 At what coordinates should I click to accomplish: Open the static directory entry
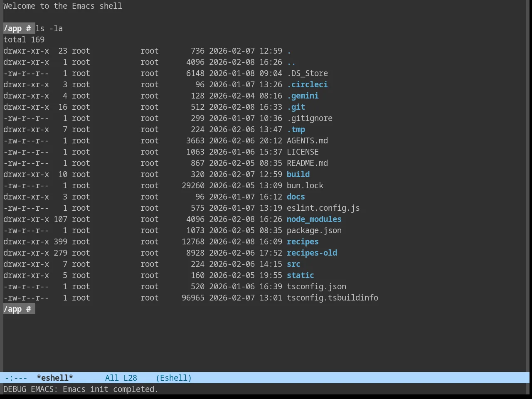(300, 275)
